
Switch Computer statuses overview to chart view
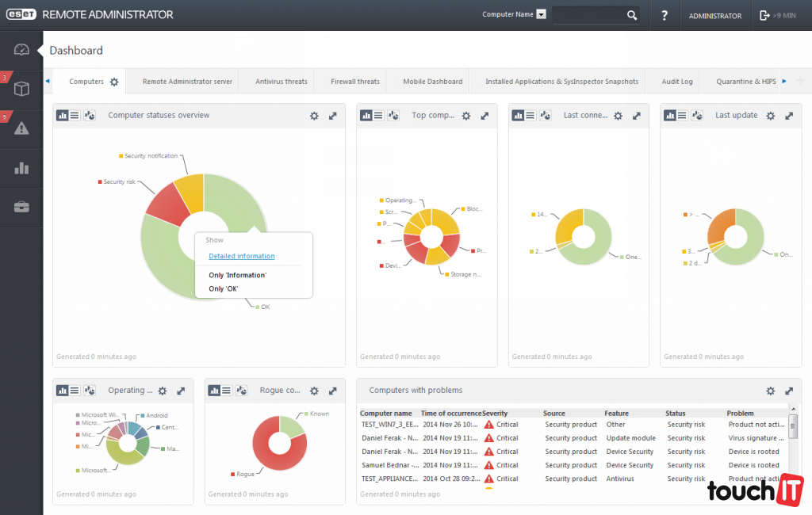[x=63, y=116]
